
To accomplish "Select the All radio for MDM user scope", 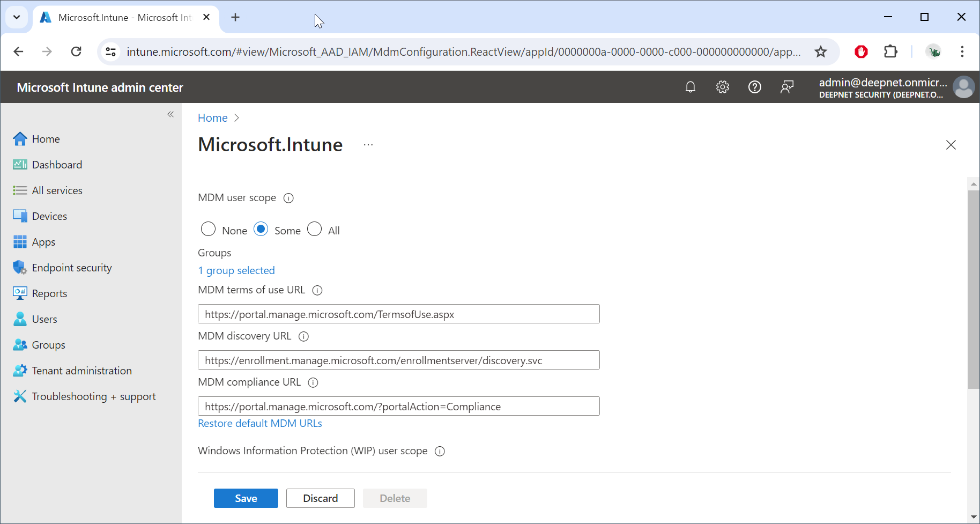I will (315, 230).
